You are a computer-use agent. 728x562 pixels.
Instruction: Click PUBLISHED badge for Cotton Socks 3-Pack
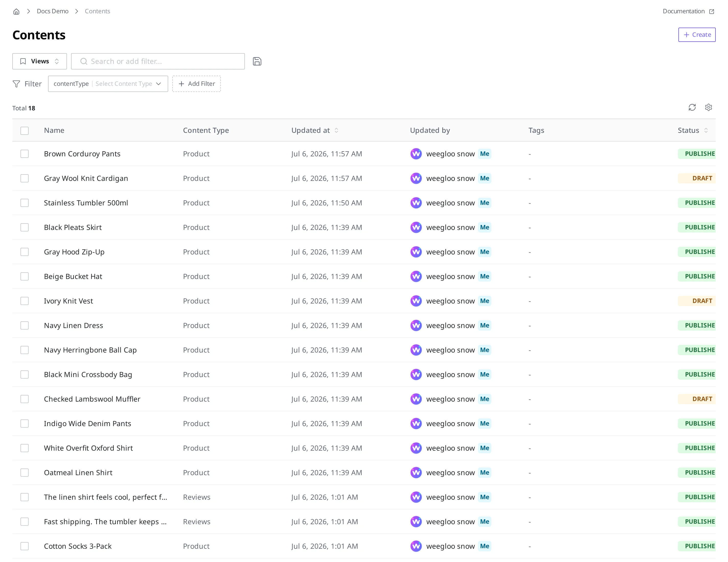(x=697, y=546)
